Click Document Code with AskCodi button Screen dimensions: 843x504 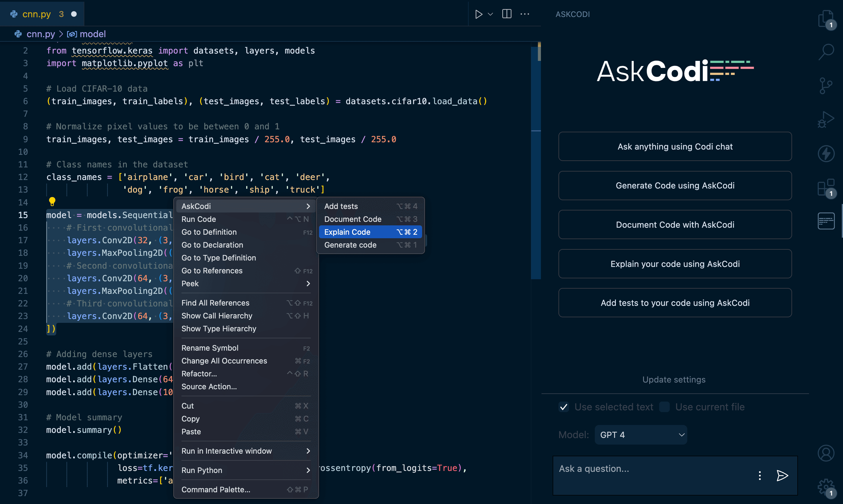pos(675,224)
